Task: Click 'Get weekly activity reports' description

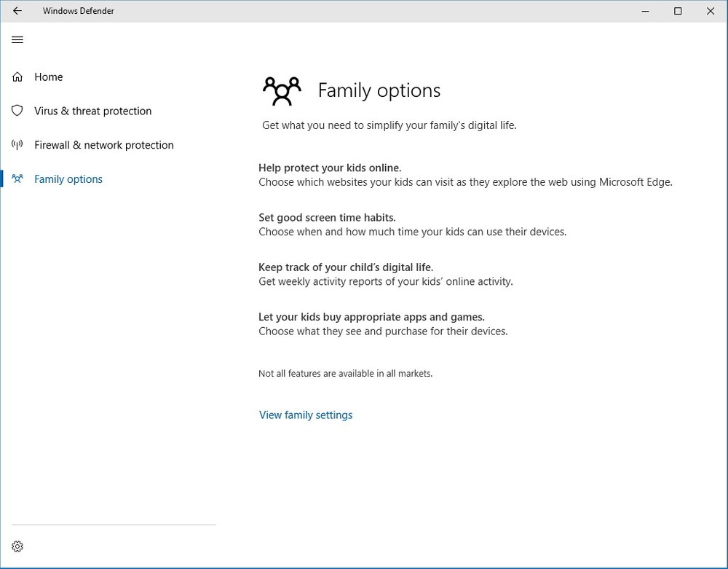Action: [385, 281]
